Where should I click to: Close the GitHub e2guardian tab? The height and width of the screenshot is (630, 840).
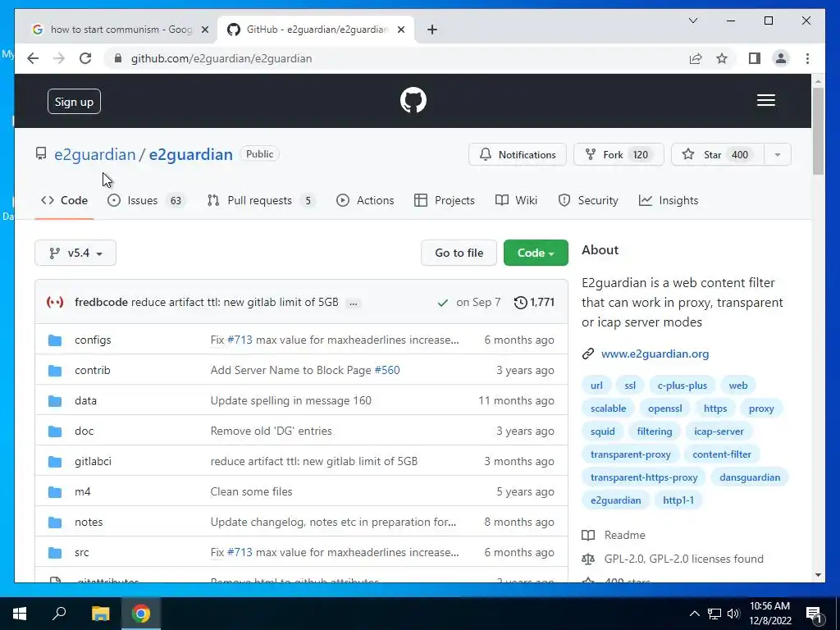tap(400, 30)
